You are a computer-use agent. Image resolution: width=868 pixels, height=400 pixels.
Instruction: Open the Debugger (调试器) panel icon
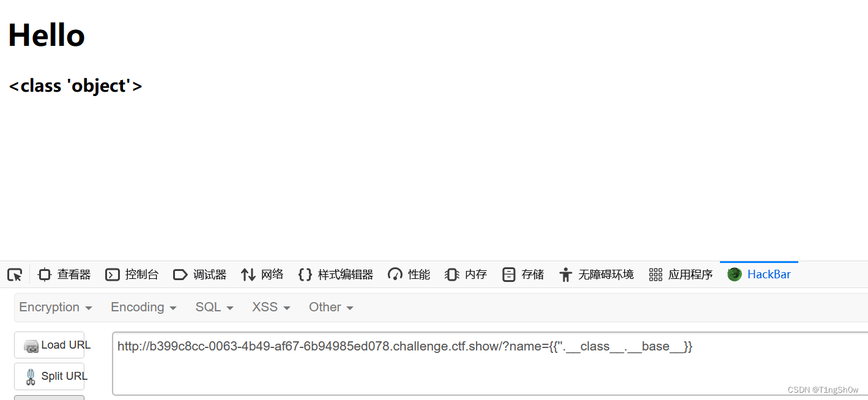click(x=180, y=275)
